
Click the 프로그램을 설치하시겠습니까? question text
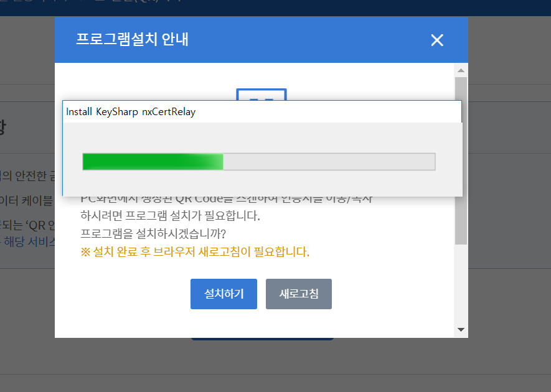[x=153, y=233]
